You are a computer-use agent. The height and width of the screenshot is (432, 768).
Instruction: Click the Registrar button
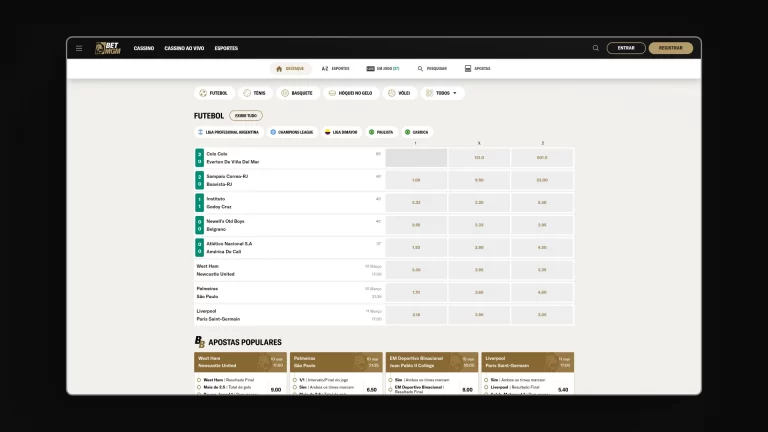pyautogui.click(x=671, y=48)
